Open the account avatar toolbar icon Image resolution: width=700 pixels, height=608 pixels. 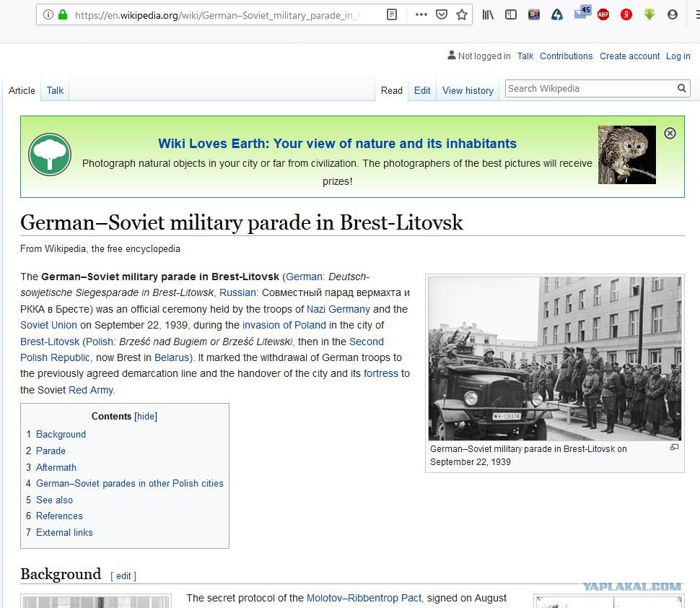673,14
